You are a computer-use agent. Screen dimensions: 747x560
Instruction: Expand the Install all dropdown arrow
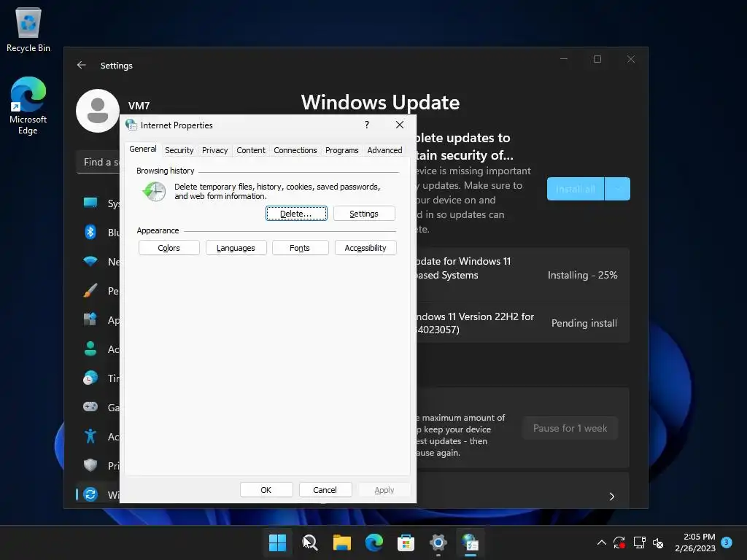(617, 189)
